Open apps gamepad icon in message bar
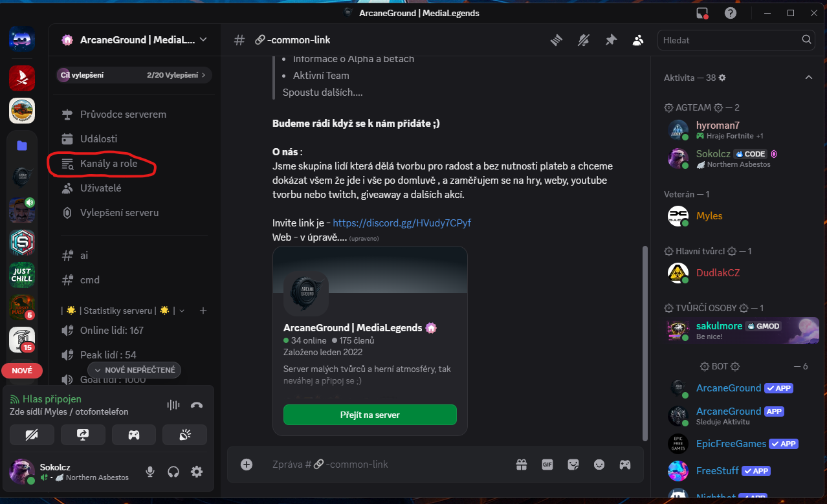Screen dimensions: 827x504 625,464
